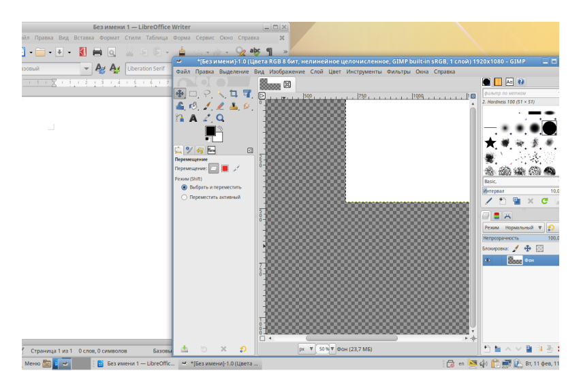Refresh the brushes list
This screenshot has width=581, height=392.
coord(544,201)
